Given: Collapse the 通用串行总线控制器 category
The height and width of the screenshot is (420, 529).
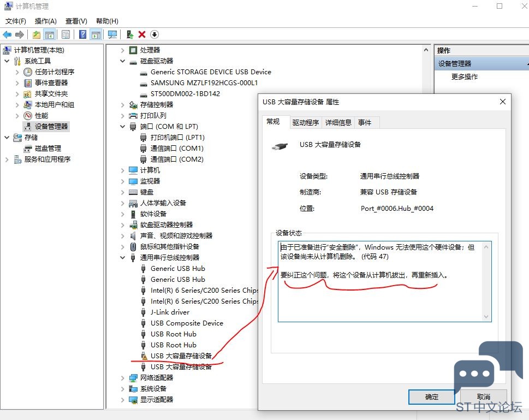Looking at the screenshot, I should [x=122, y=258].
